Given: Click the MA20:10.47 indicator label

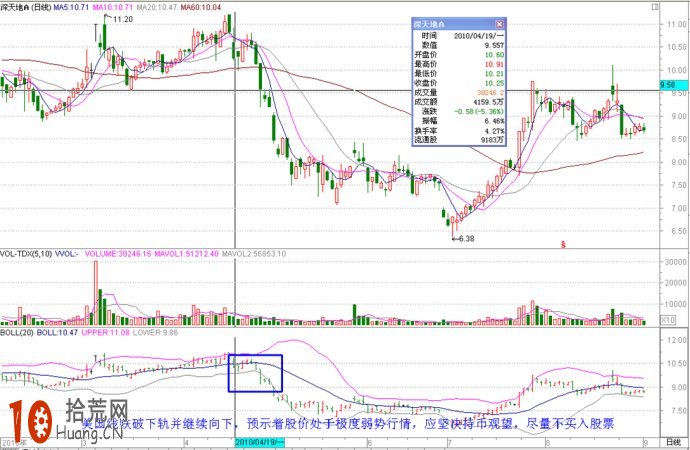Looking at the screenshot, I should pos(157,7).
